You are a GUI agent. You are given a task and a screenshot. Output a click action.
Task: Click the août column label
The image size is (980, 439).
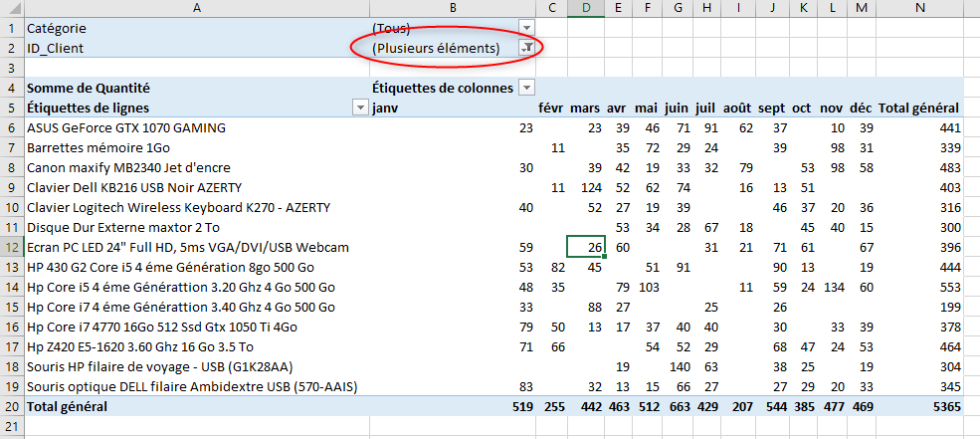point(739,109)
